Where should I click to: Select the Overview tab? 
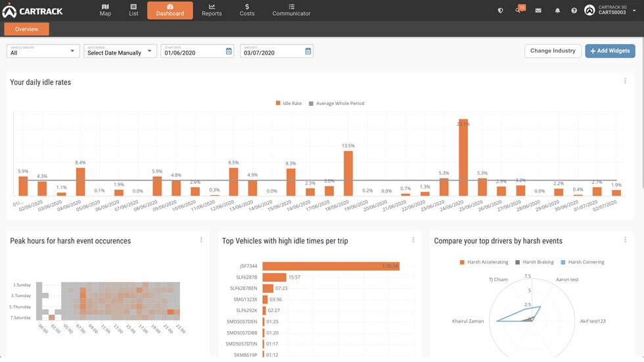click(26, 29)
